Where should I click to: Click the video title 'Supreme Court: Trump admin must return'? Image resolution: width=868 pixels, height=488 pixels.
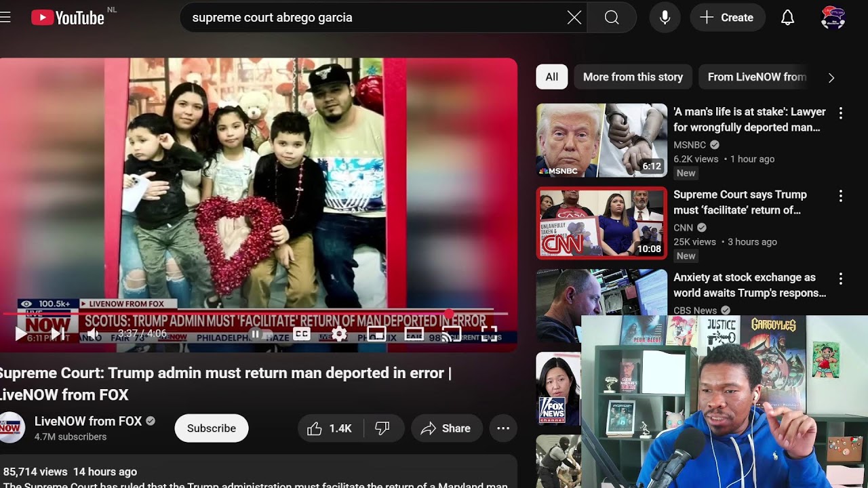click(x=226, y=384)
